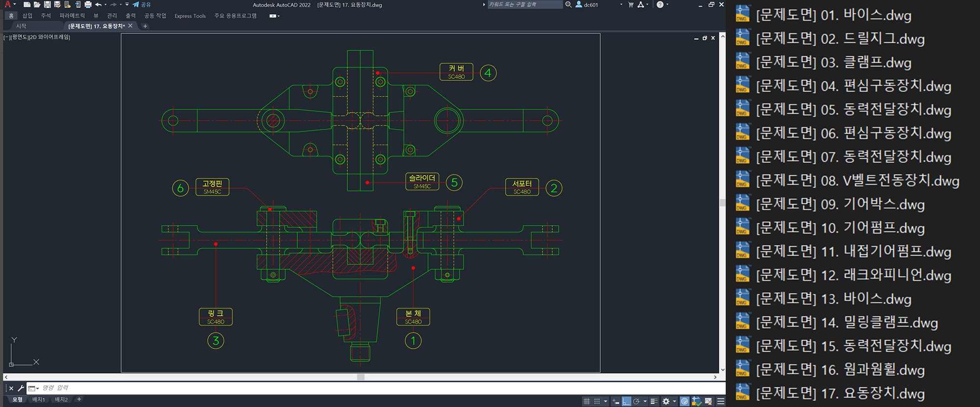The width and height of the screenshot is (980, 407).
Task: Click the command line customize wrench icon
Action: tap(21, 388)
